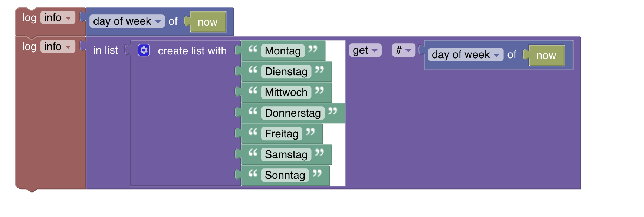Select the first log block header
The width and height of the screenshot is (644, 217).
point(30,17)
